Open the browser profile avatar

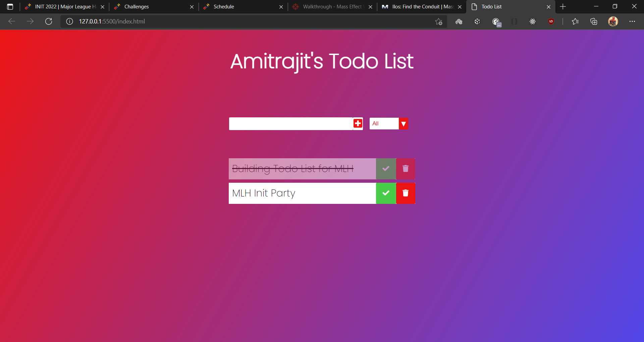pyautogui.click(x=613, y=21)
